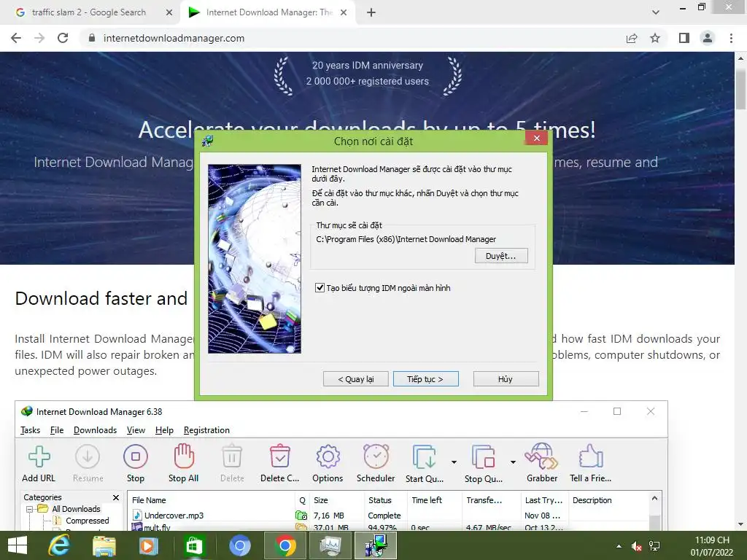Open the Registration menu in IDM
The image size is (747, 560).
[x=206, y=430]
